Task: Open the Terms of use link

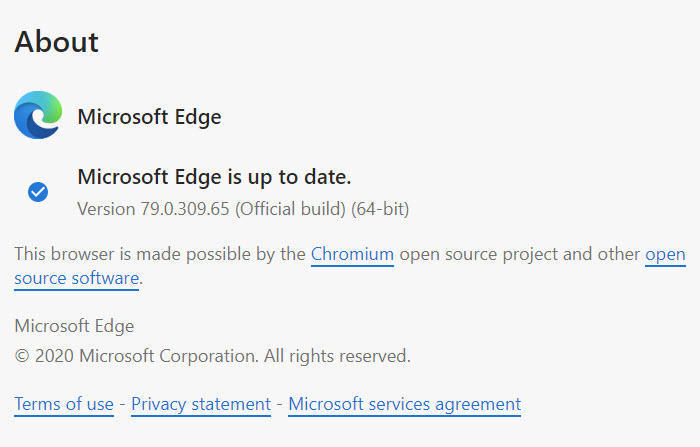Action: [64, 404]
